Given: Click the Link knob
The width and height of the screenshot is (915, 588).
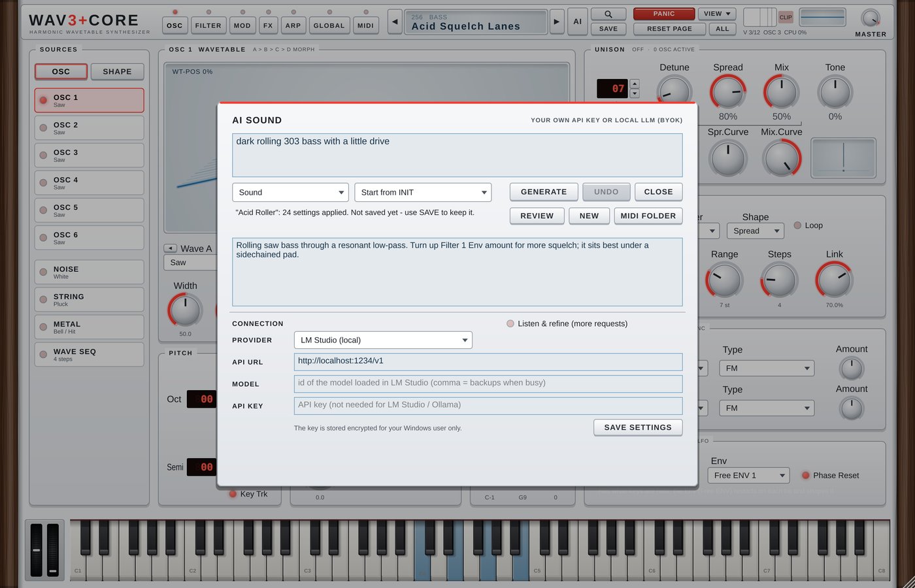Looking at the screenshot, I should 834,280.
